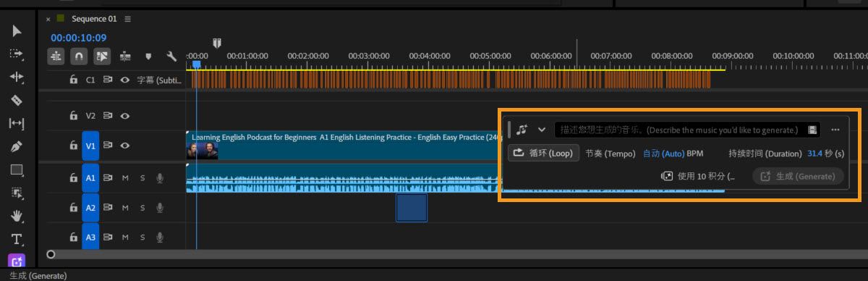Select the clip block on track A2
The height and width of the screenshot is (281, 868).
412,208
